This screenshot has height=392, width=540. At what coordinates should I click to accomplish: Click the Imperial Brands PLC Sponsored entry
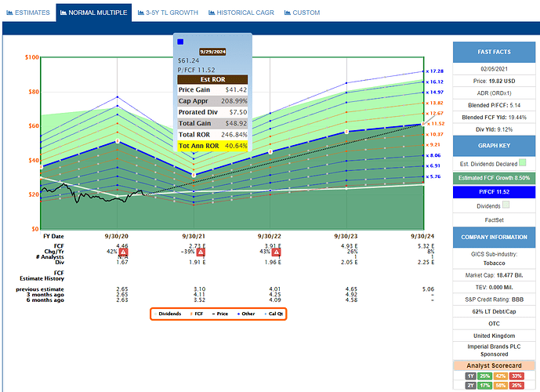(x=494, y=350)
